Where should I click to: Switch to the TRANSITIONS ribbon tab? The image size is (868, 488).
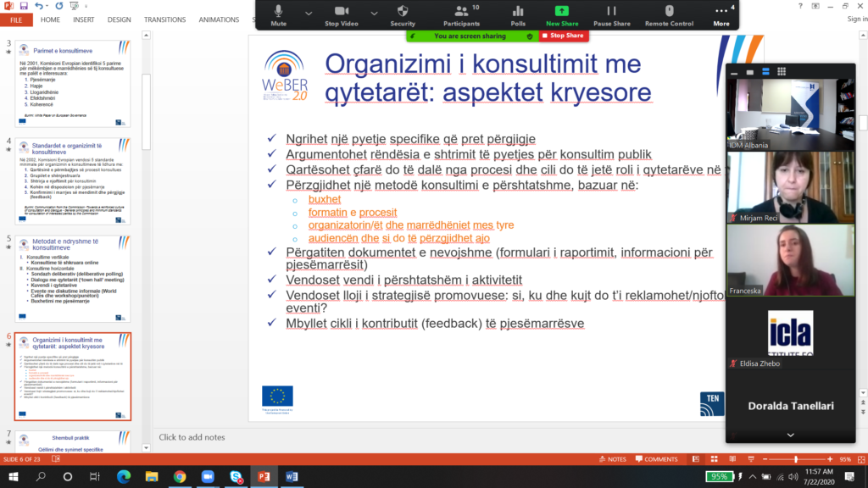165,20
